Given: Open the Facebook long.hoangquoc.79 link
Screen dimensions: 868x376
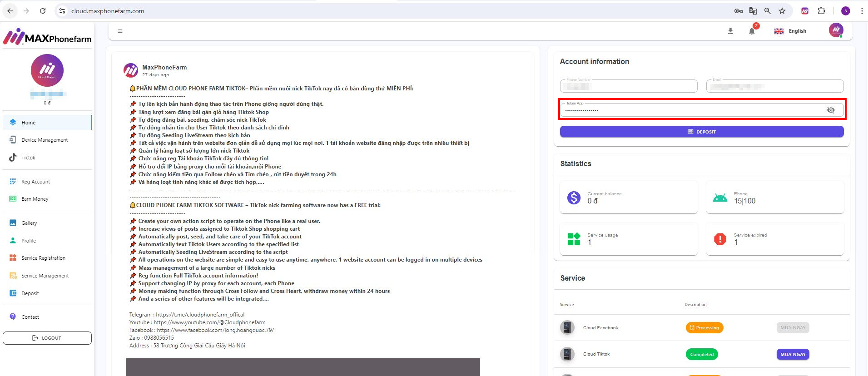Looking at the screenshot, I should tap(215, 330).
